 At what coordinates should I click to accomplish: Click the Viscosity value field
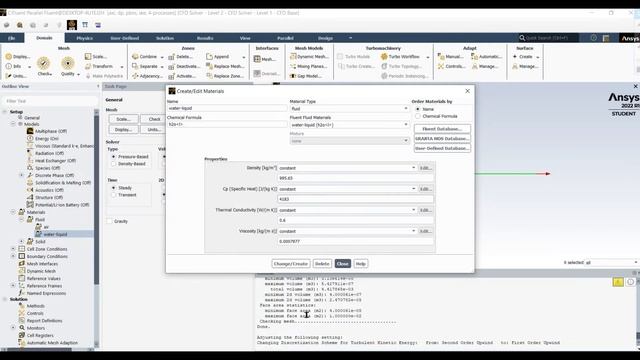355,241
